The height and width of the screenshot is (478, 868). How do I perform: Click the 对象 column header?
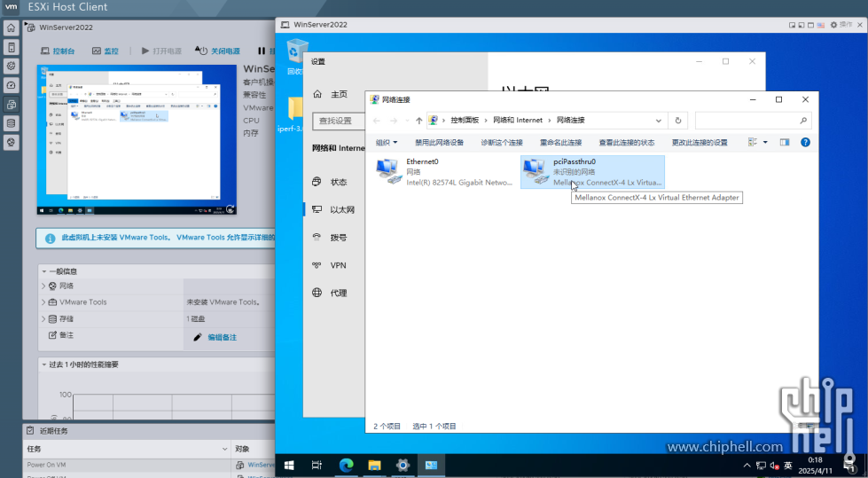pyautogui.click(x=242, y=450)
